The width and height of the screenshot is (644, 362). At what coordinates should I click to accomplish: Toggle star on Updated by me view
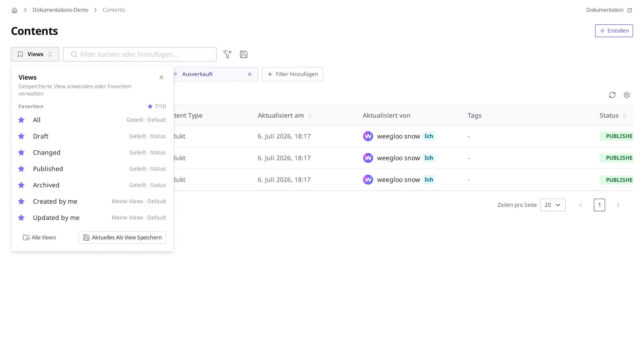(x=21, y=218)
